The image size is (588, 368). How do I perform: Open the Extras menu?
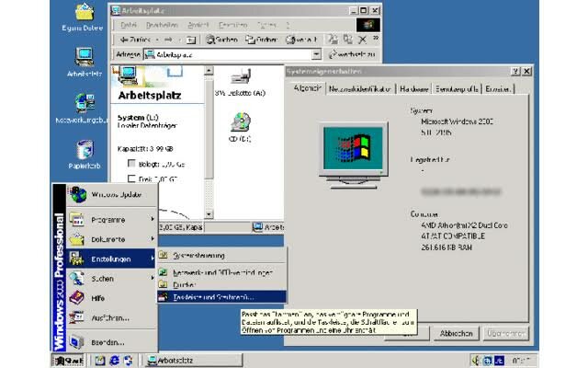pyautogui.click(x=266, y=25)
